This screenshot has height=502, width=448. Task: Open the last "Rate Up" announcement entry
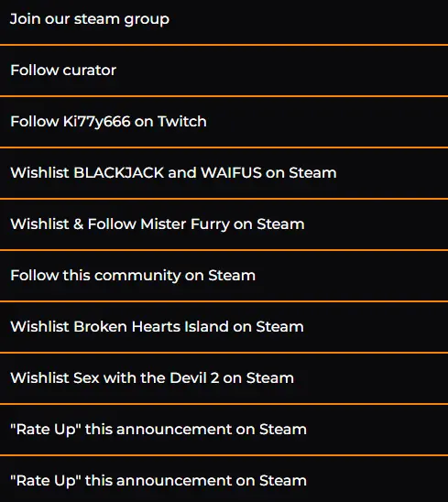(224, 479)
